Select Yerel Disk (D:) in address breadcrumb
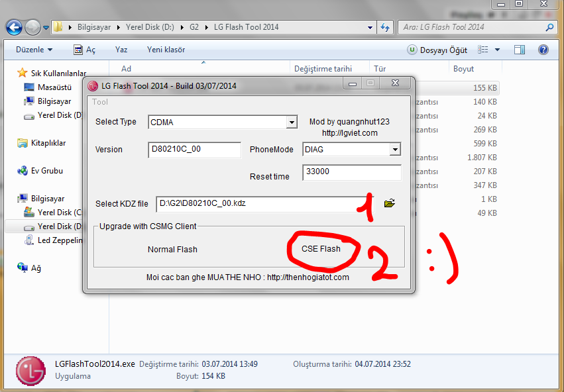 pyautogui.click(x=150, y=27)
